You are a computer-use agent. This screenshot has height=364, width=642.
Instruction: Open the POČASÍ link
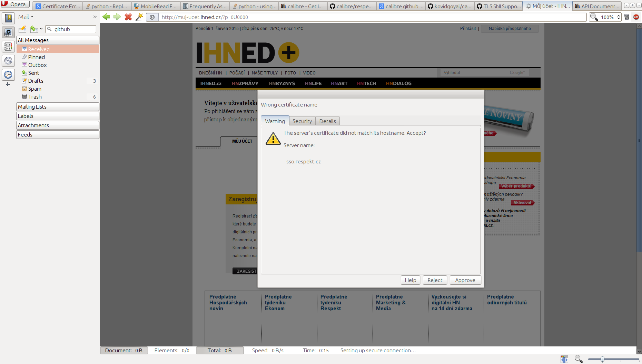coord(237,73)
